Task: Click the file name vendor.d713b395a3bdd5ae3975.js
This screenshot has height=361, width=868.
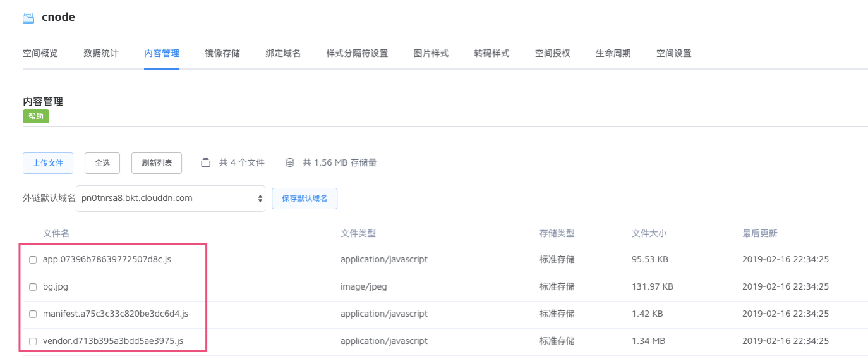Action: coord(113,341)
